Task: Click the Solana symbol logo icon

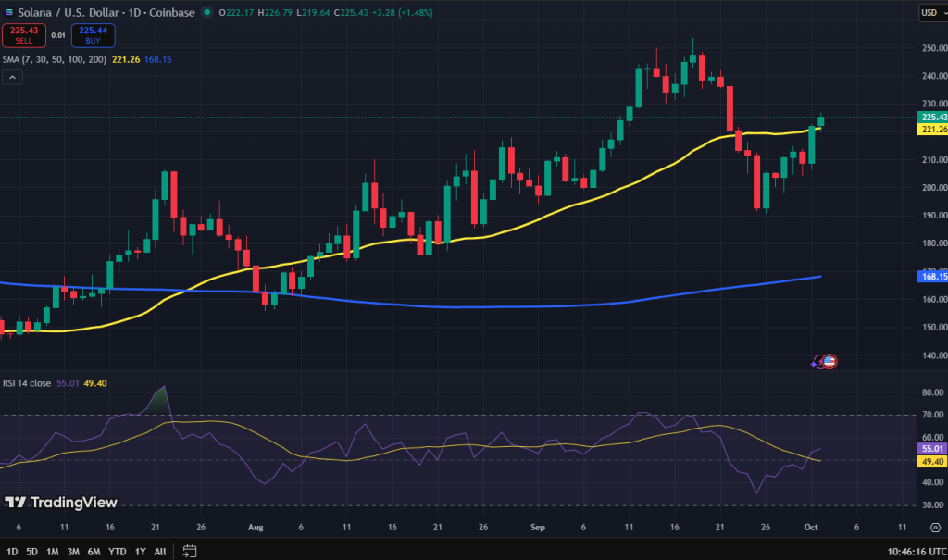Action: point(8,12)
